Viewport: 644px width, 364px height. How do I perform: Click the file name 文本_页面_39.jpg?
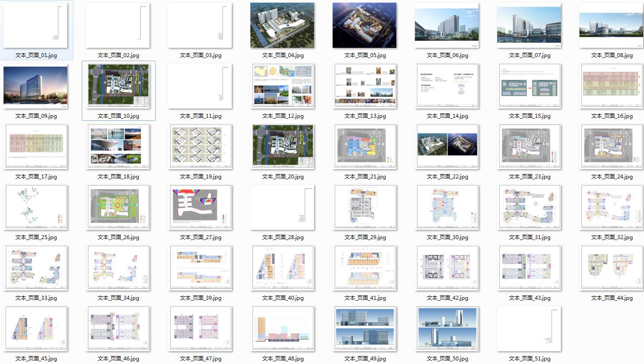point(201,298)
